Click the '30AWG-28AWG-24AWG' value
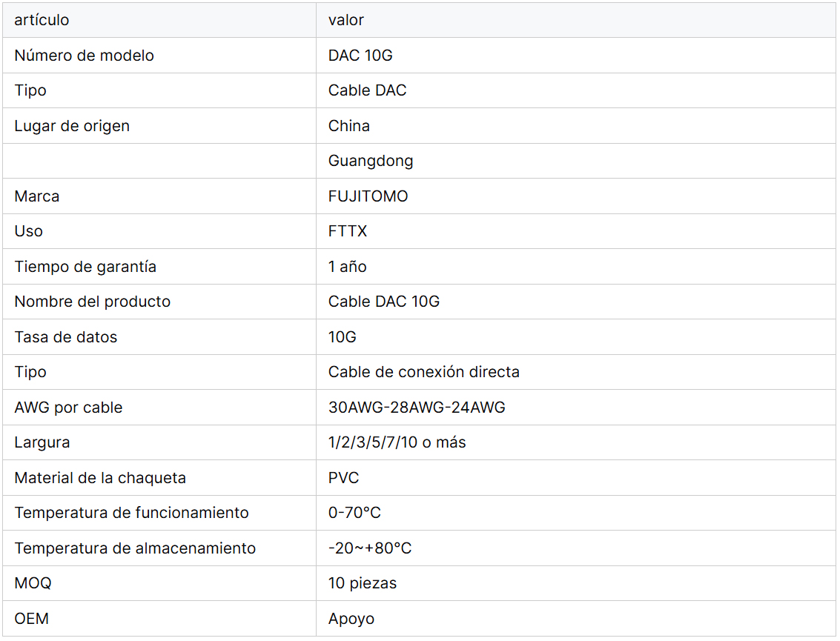 pos(417,408)
